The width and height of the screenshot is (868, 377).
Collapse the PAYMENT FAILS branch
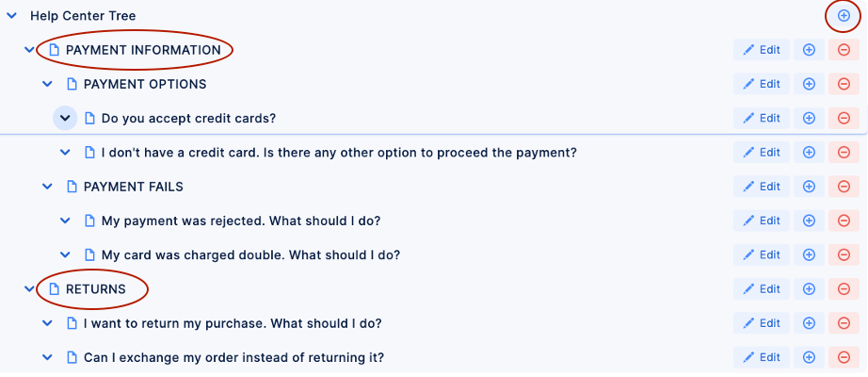pos(47,187)
